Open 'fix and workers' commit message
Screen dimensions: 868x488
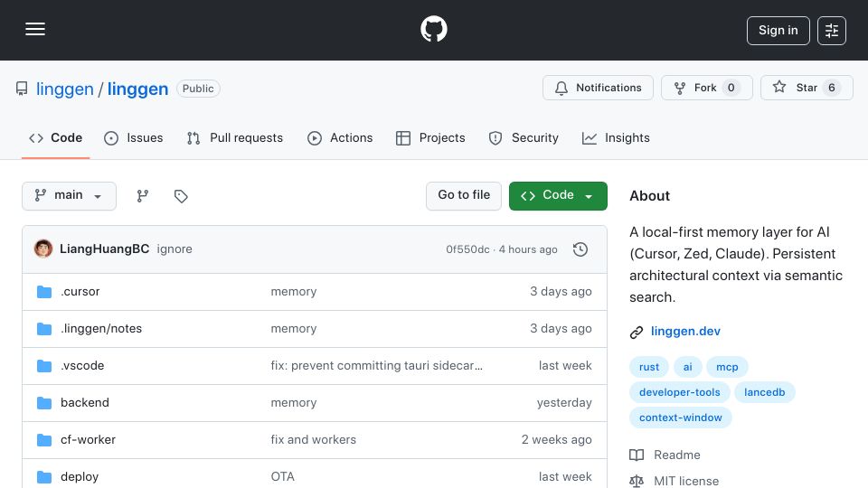(314, 440)
